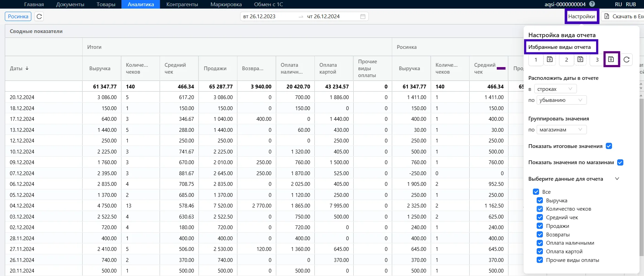Click the aqsi-0000000004 account label
The height and width of the screenshot is (276, 644).
click(x=565, y=4)
